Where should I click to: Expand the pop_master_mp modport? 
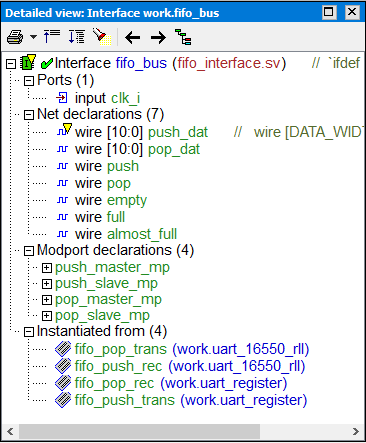47,300
